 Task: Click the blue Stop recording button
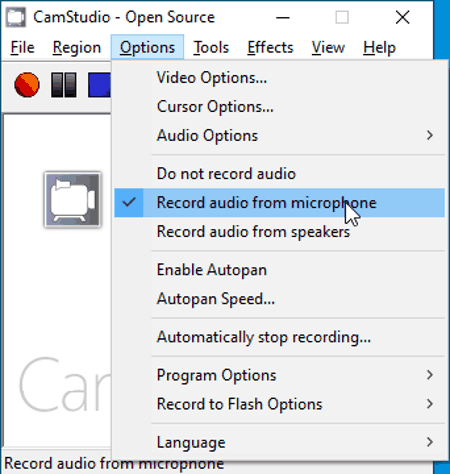coord(99,85)
